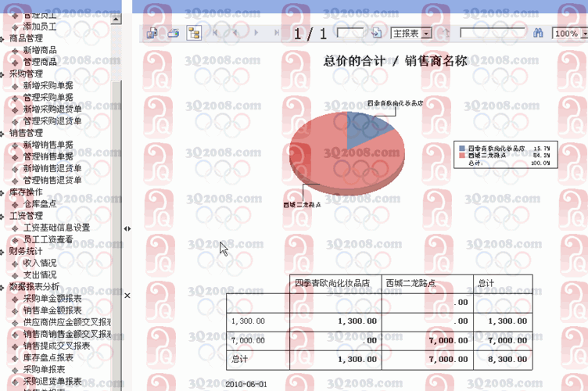Open 销售提成交叉表
This screenshot has height=391, width=588.
56,346
